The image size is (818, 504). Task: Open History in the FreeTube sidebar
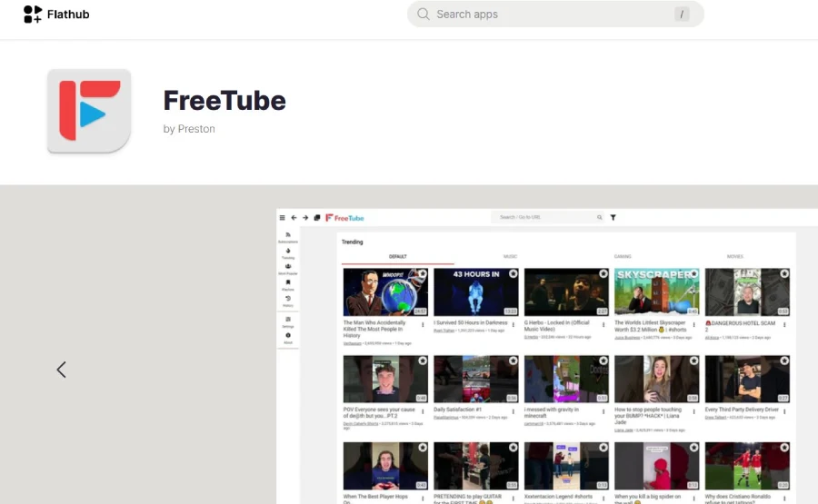pyautogui.click(x=288, y=301)
